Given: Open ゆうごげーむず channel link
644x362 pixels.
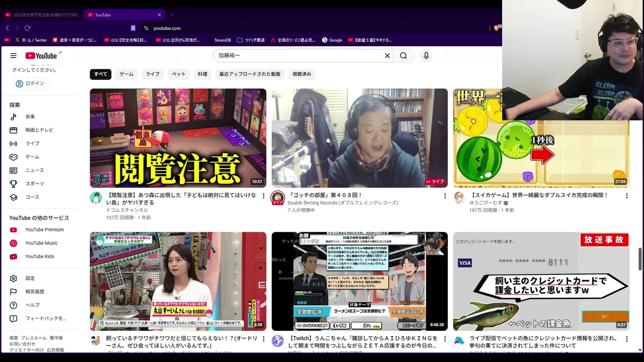Looking at the screenshot, I should (486, 203).
